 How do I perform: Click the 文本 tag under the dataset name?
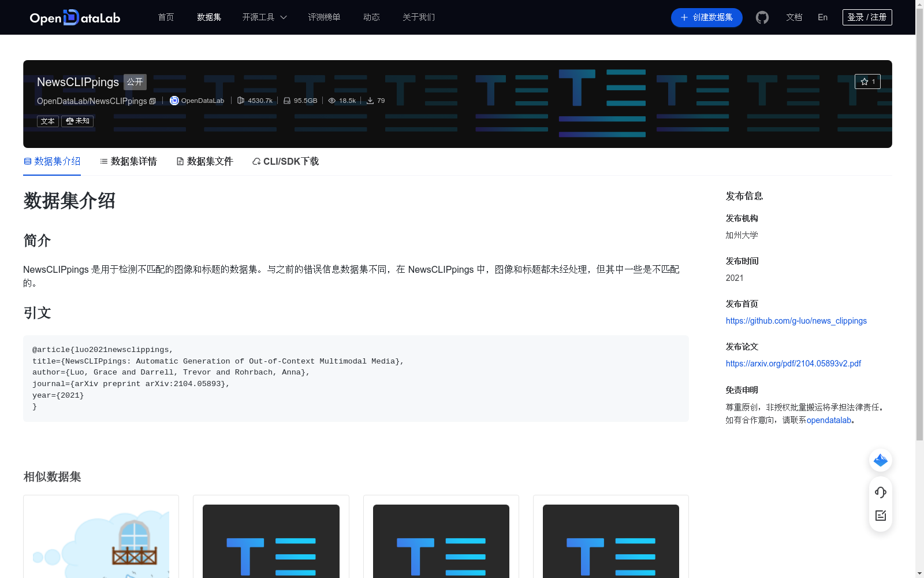point(48,121)
